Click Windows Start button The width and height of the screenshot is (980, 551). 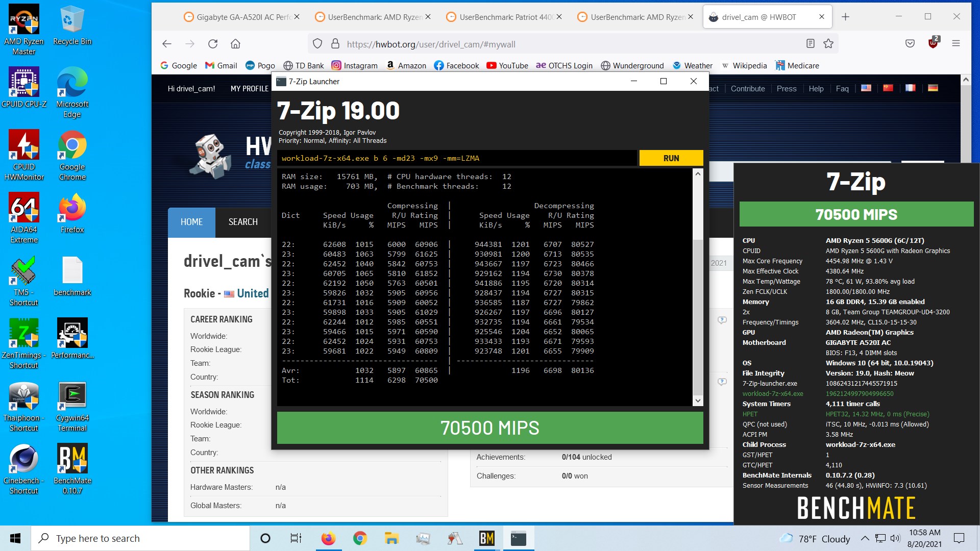[x=15, y=538]
